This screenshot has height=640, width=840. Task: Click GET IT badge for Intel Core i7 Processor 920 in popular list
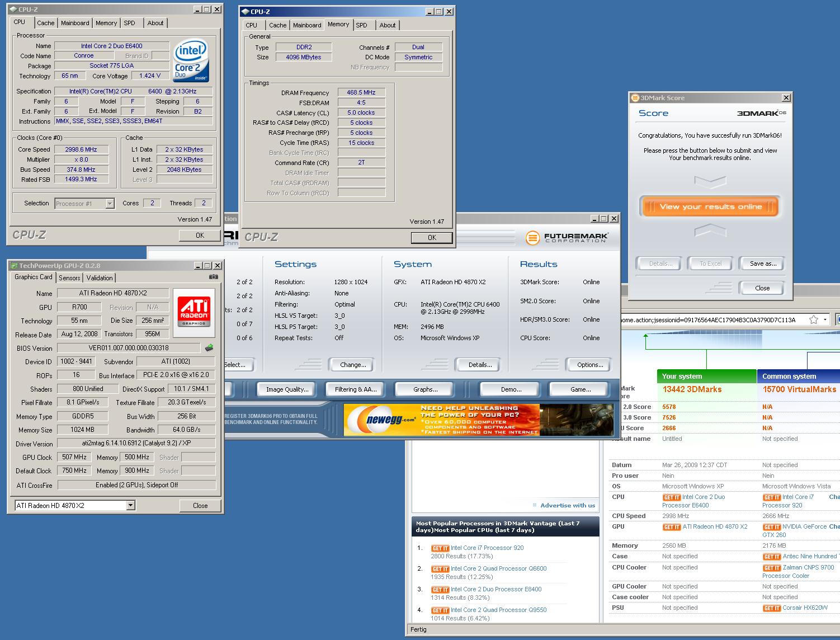[440, 548]
